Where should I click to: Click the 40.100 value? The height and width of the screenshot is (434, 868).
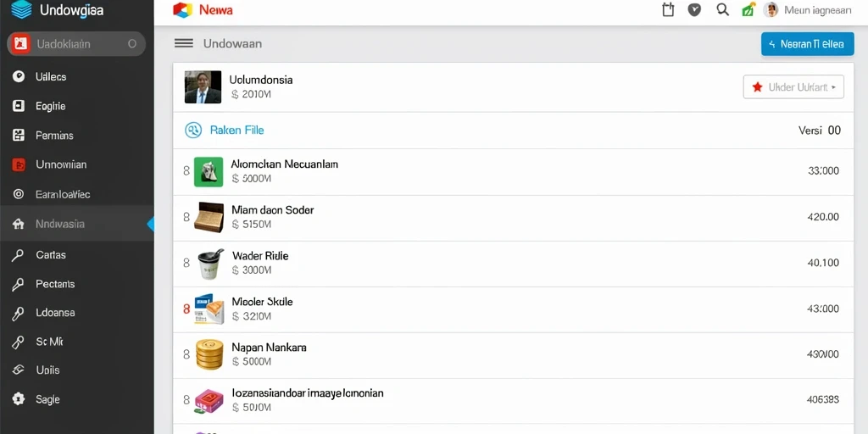(x=823, y=263)
